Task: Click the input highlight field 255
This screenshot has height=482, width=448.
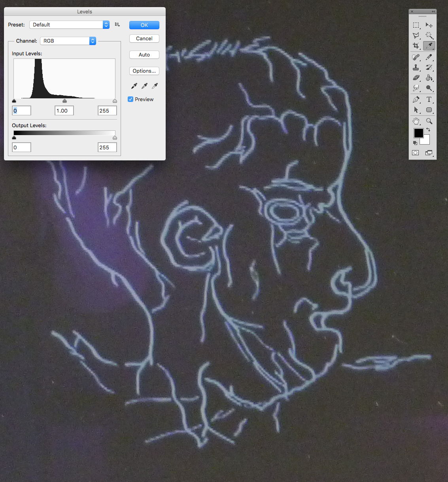Action: [x=107, y=111]
